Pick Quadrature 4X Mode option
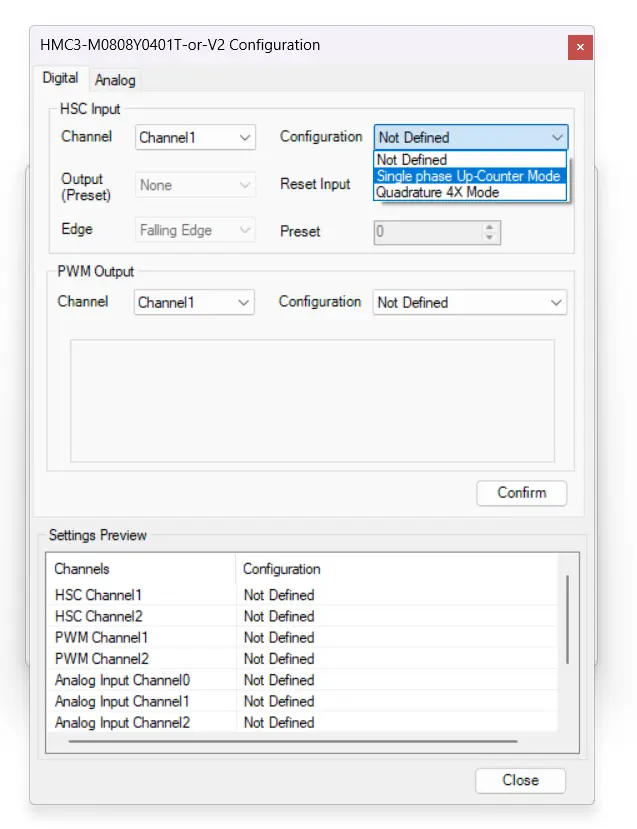 (470, 192)
